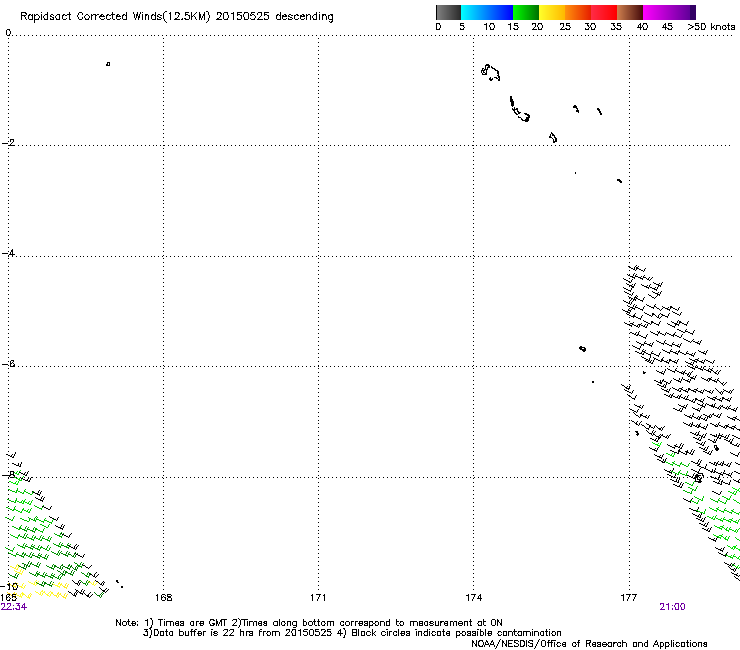Click the green 15-20 knots color segment

(x=526, y=12)
